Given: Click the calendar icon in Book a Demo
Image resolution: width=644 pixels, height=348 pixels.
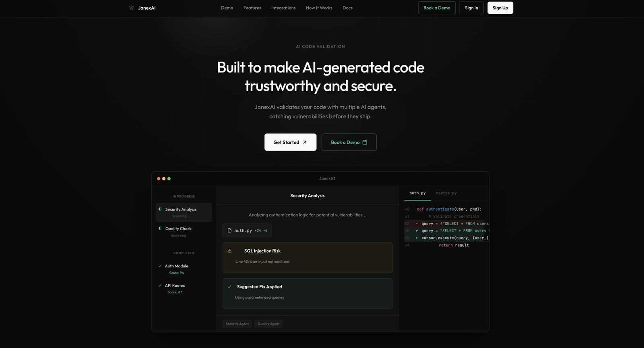Looking at the screenshot, I should [365, 142].
